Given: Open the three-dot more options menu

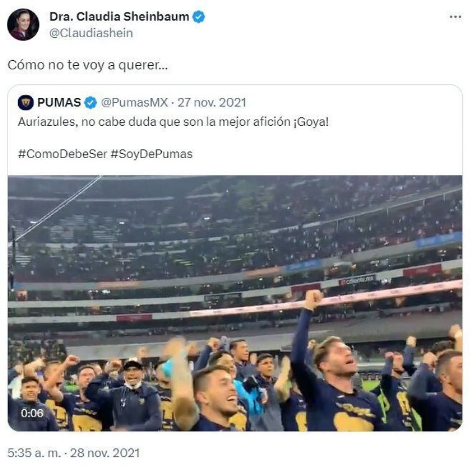Looking at the screenshot, I should (x=456, y=17).
